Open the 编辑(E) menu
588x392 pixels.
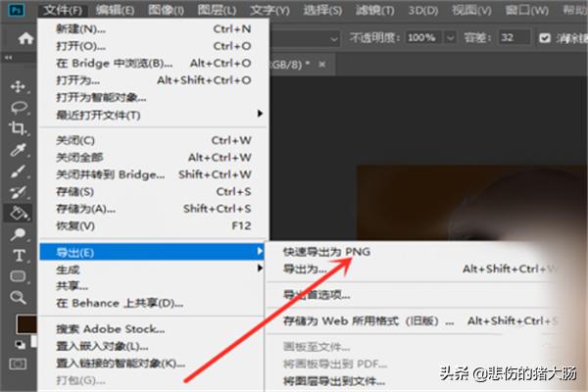coord(115,10)
